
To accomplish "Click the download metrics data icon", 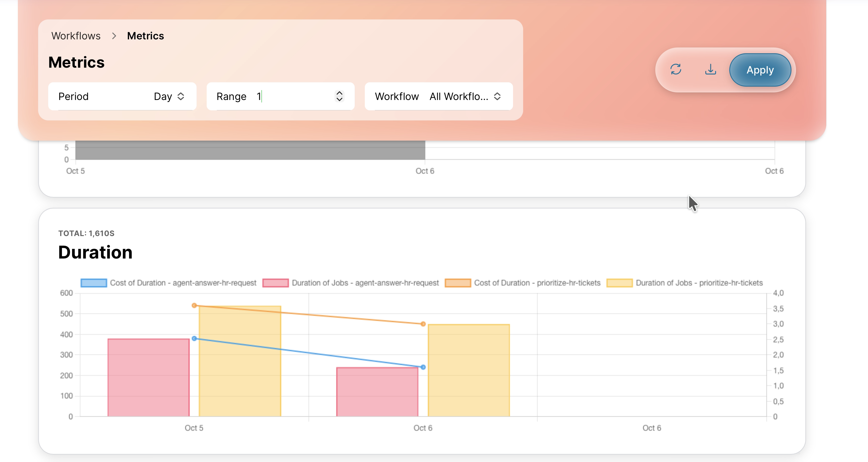I will [x=711, y=70].
